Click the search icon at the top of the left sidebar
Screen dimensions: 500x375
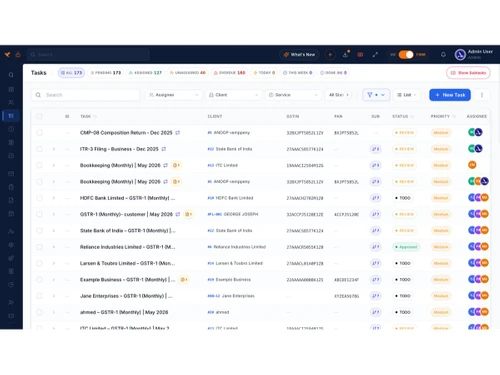(11, 75)
